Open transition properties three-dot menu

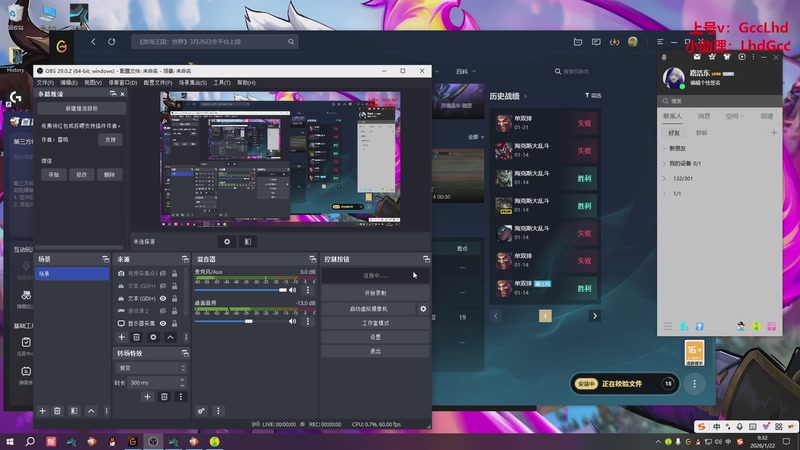tap(181, 396)
